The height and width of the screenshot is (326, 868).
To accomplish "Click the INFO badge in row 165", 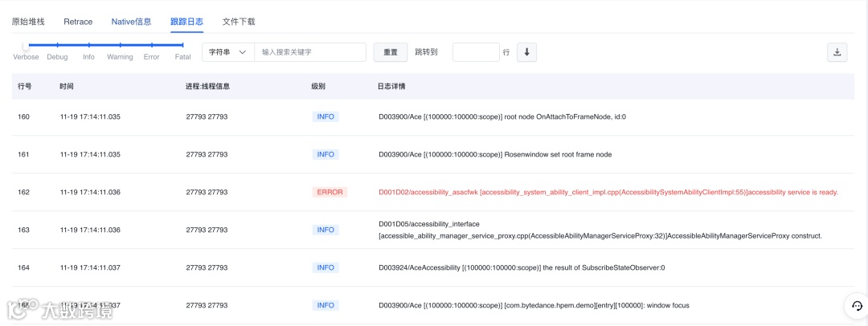I will tap(325, 305).
